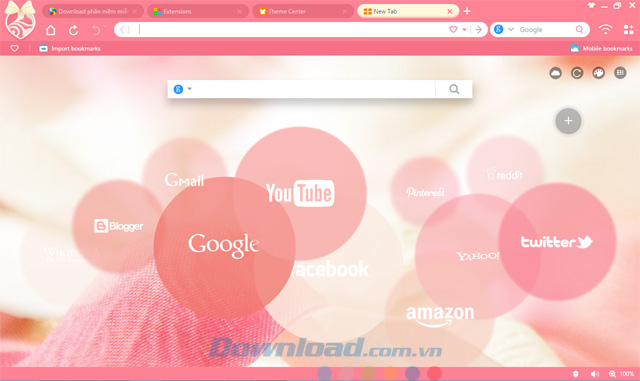
Task: Select the purple color dot at bottom
Action: pos(412,373)
